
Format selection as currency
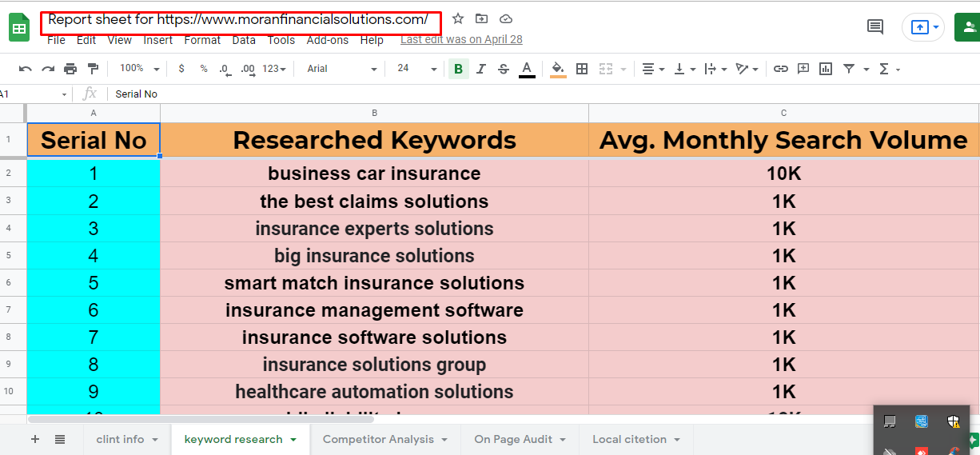coord(181,69)
